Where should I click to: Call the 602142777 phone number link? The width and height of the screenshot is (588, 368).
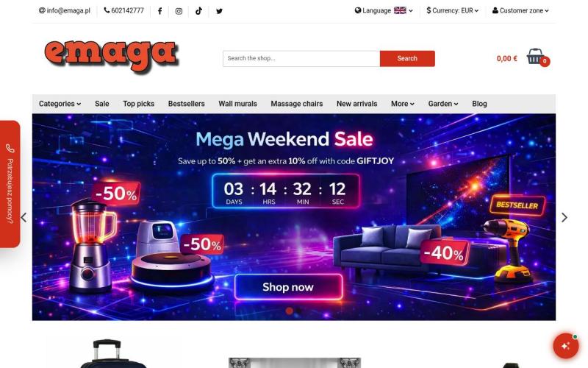pos(124,10)
